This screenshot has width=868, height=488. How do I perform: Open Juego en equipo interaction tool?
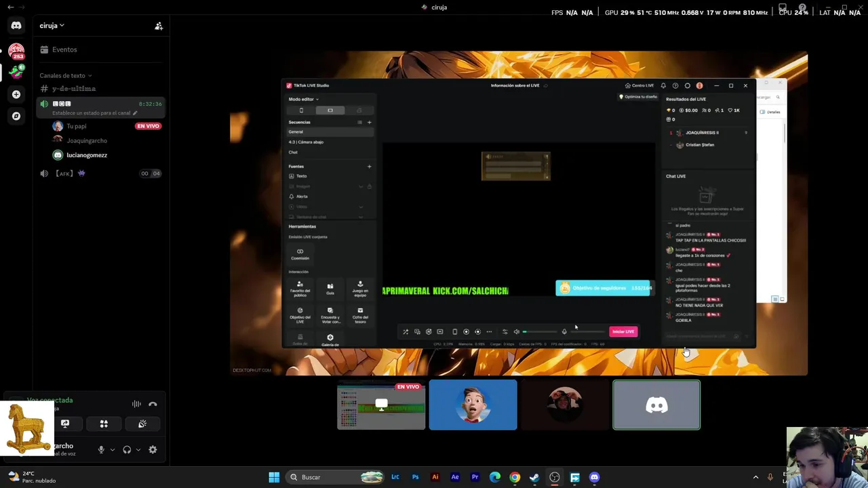[360, 289]
